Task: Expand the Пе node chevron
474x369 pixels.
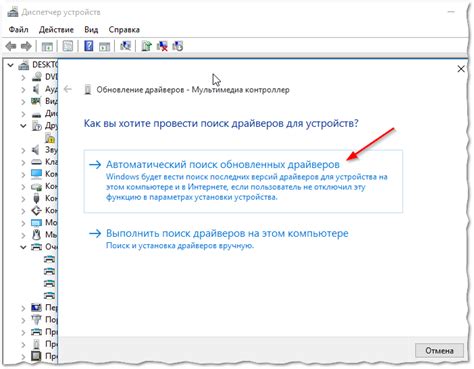Action: (23, 308)
